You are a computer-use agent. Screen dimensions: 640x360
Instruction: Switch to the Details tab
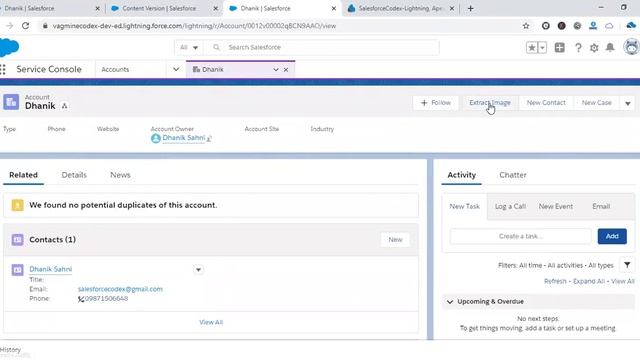click(74, 175)
